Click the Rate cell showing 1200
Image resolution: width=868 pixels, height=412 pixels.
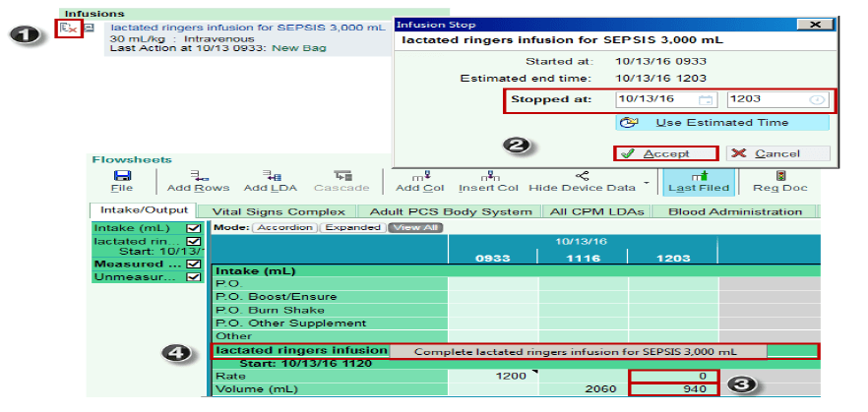(x=493, y=376)
